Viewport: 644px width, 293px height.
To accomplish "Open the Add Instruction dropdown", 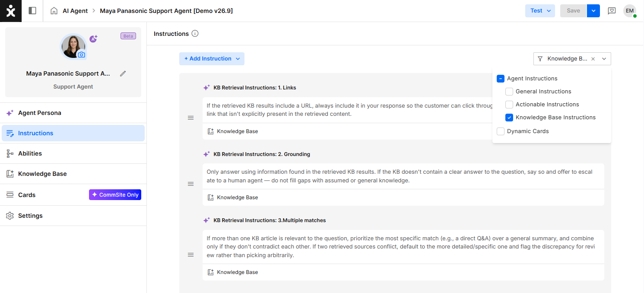I will tap(212, 59).
